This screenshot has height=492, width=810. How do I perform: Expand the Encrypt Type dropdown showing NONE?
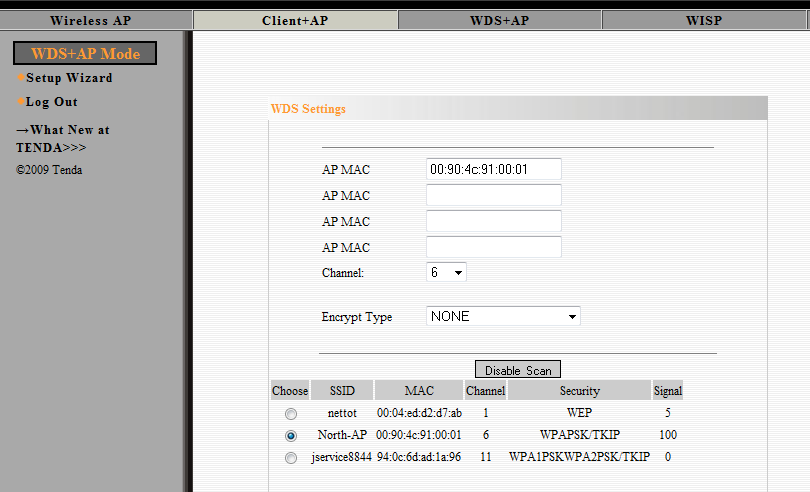tap(503, 316)
